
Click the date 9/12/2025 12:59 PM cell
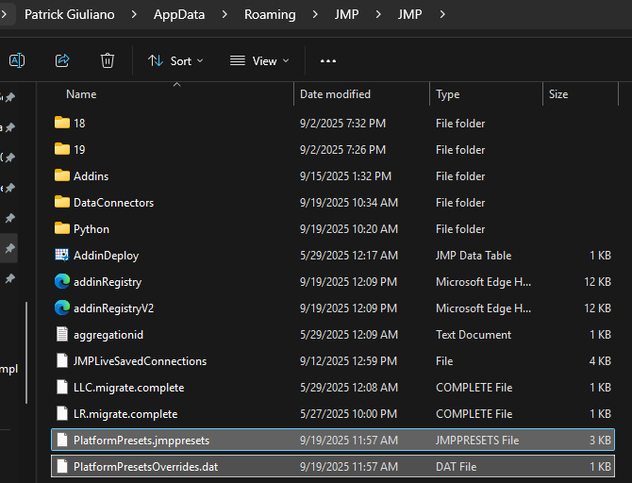[x=348, y=361]
